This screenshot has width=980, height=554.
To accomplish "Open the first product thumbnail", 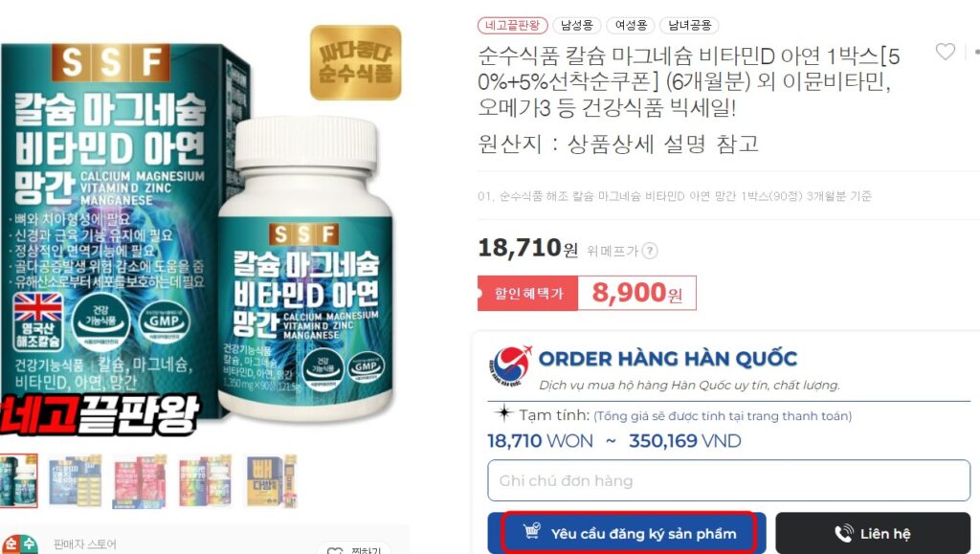I will click(x=19, y=480).
